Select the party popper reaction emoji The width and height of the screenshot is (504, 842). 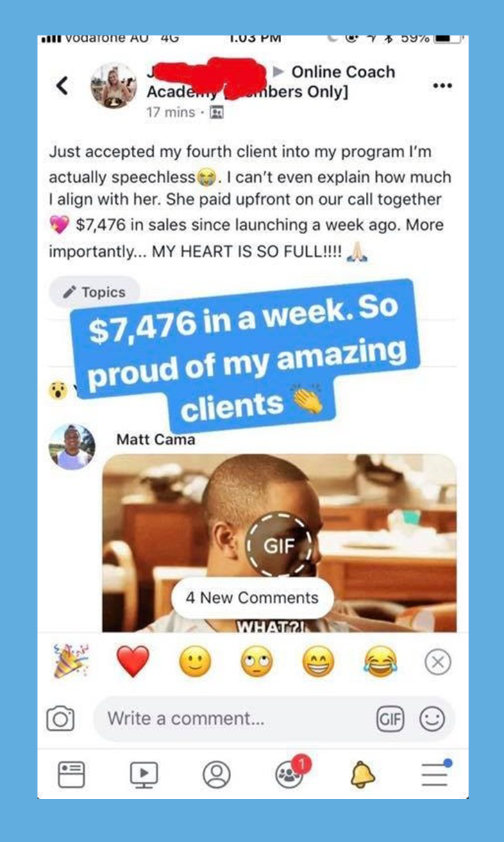tap(72, 661)
